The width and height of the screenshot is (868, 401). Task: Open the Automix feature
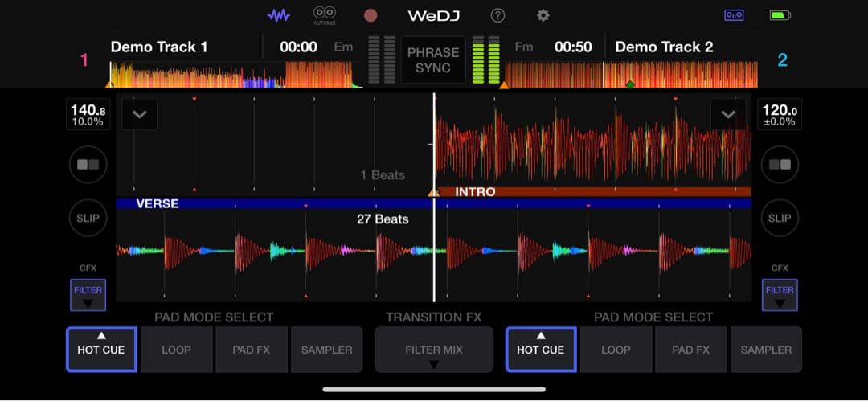[325, 15]
